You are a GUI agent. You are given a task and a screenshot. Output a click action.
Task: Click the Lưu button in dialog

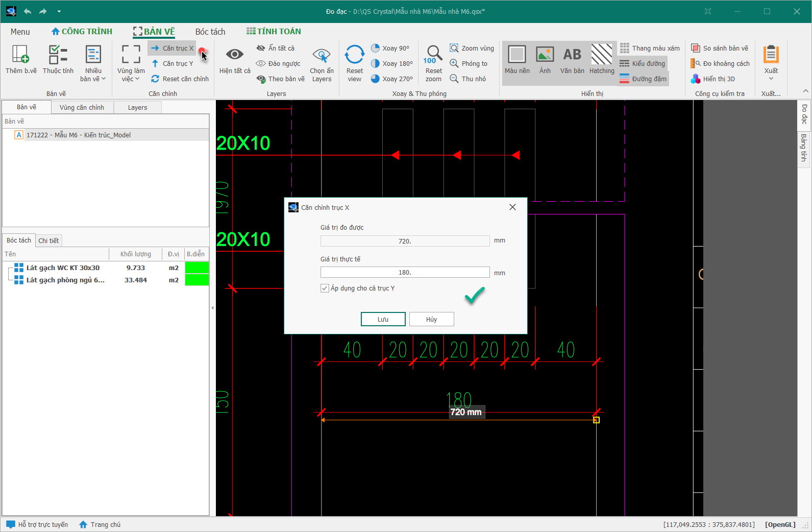pos(383,319)
